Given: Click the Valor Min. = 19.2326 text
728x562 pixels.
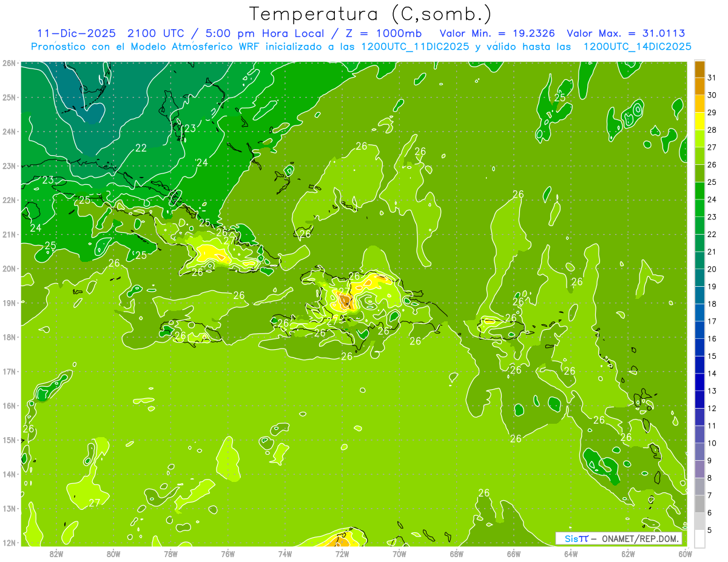Looking at the screenshot, I should click(x=499, y=33).
